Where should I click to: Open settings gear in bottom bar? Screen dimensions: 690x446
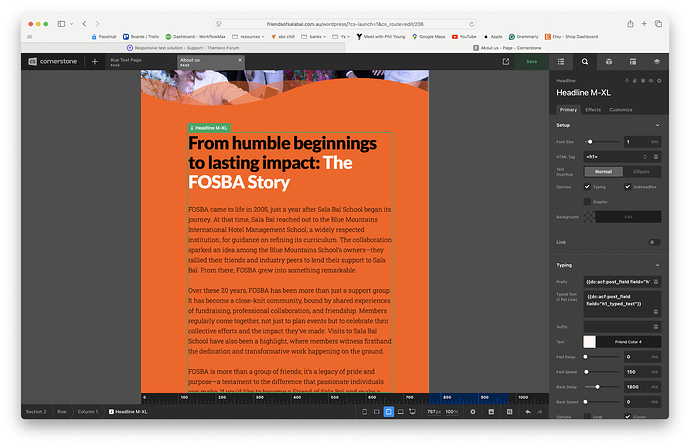tap(473, 412)
